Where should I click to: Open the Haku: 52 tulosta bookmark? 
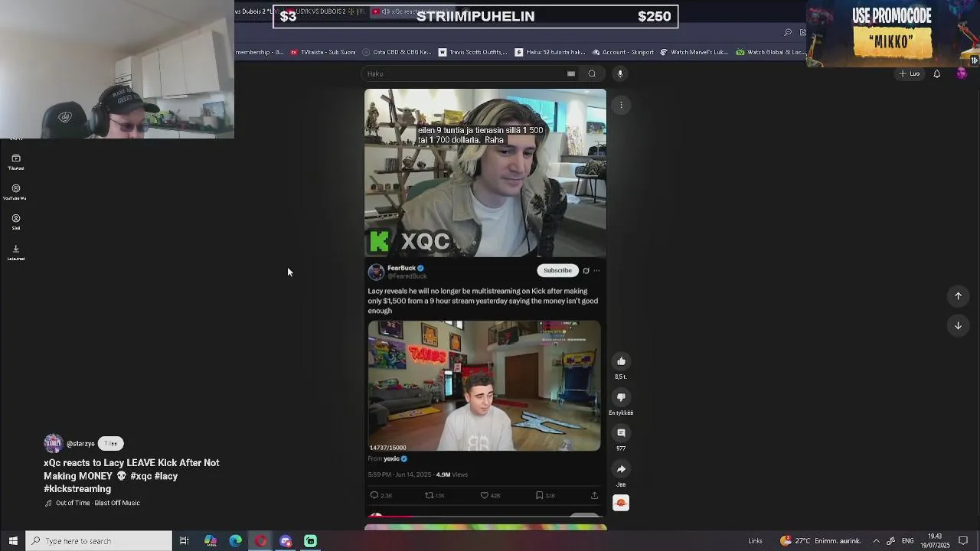click(550, 52)
